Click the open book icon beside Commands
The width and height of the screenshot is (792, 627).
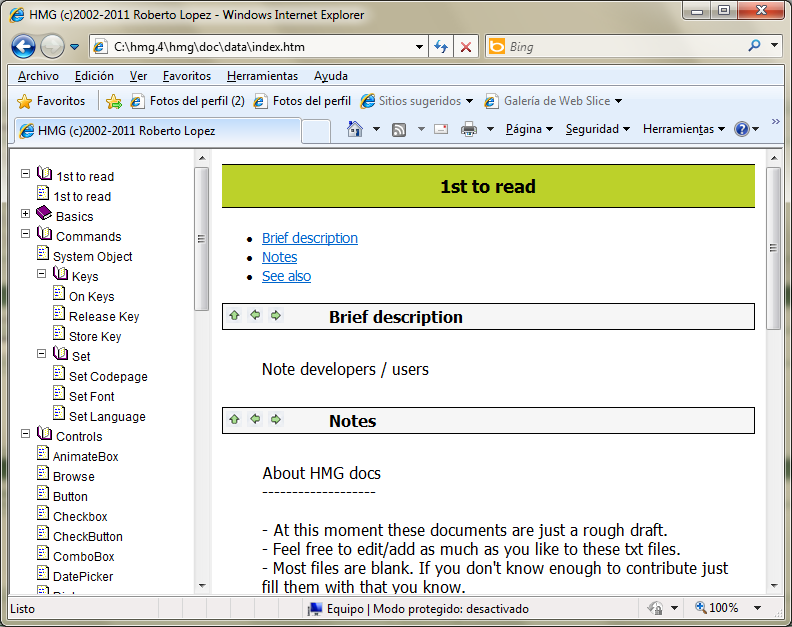click(44, 233)
